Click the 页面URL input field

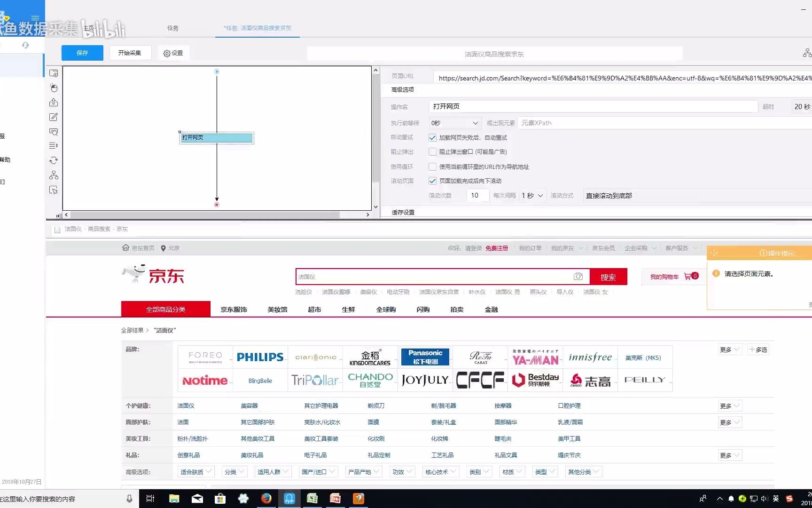623,78
